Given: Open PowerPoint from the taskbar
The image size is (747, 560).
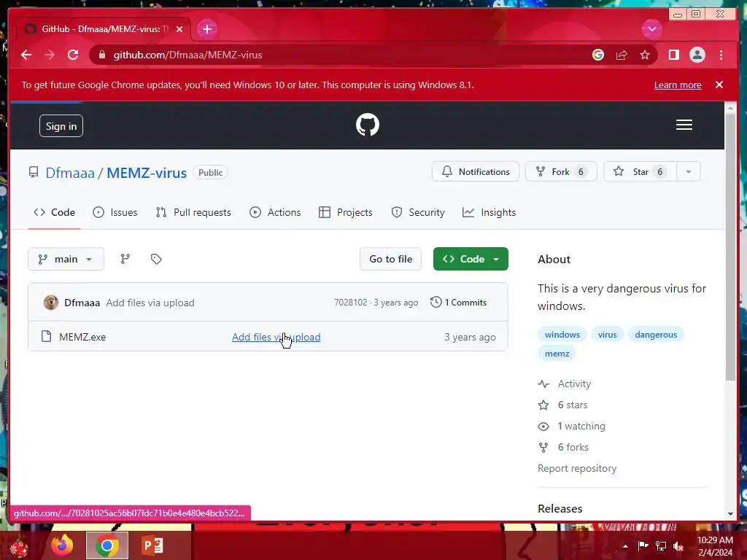Looking at the screenshot, I should pos(152,545).
